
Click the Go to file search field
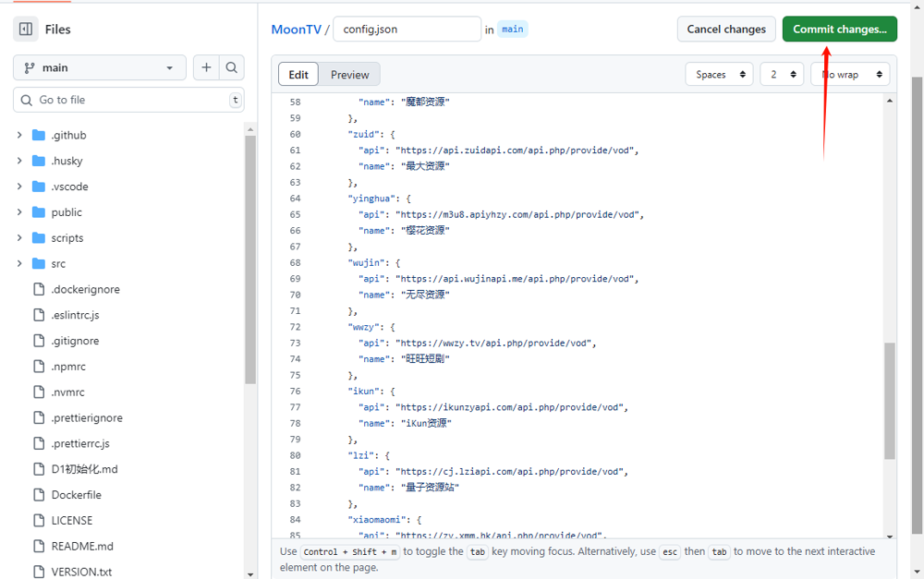(x=129, y=100)
